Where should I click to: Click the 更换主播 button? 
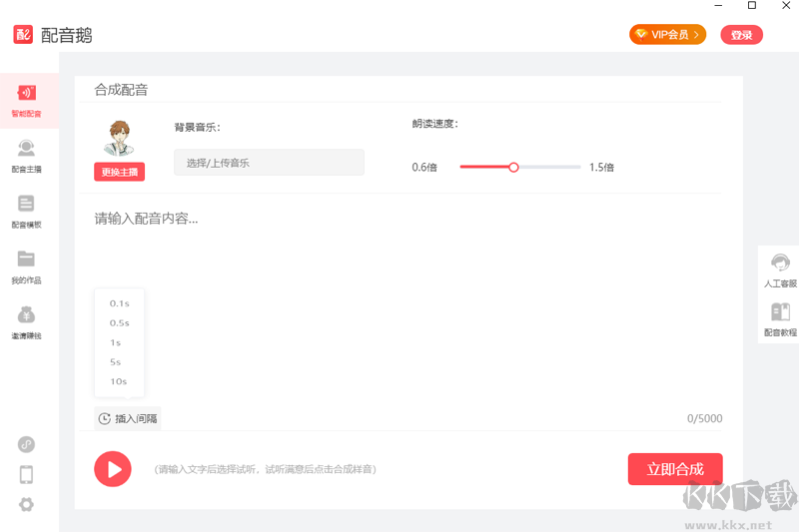120,172
